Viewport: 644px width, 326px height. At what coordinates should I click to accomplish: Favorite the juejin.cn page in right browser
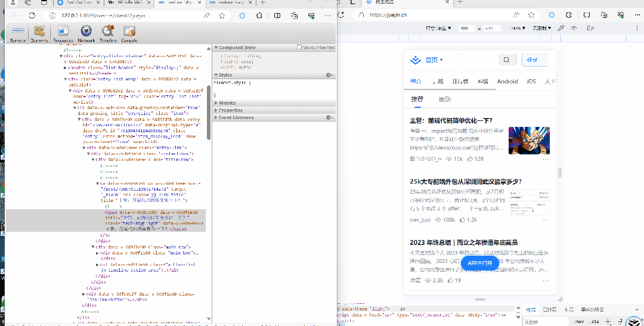click(531, 15)
